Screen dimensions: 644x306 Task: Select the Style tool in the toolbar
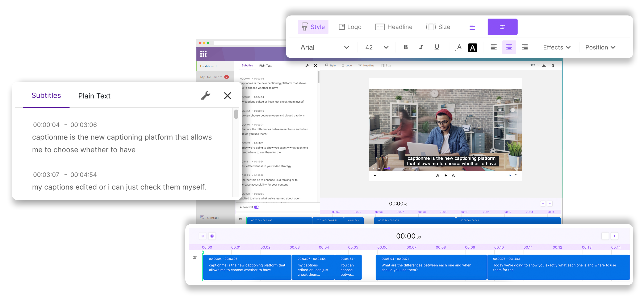(x=313, y=27)
